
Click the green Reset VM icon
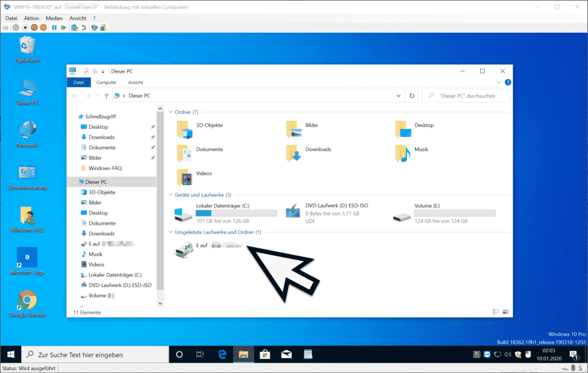[x=64, y=28]
